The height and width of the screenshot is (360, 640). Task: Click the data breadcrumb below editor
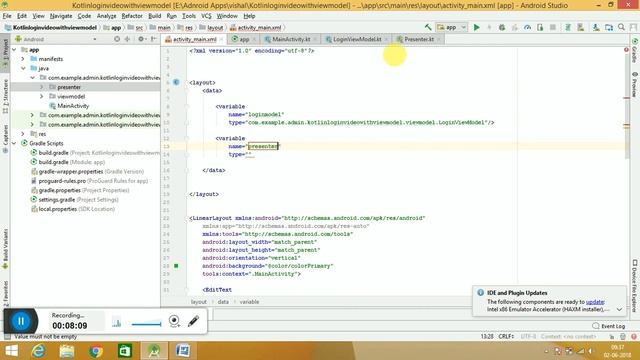[223, 302]
